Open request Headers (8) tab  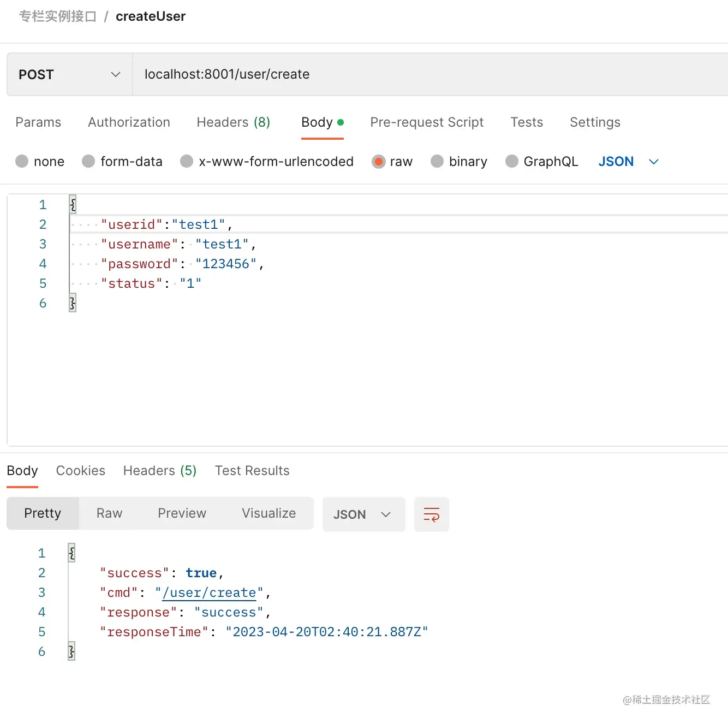pos(234,122)
